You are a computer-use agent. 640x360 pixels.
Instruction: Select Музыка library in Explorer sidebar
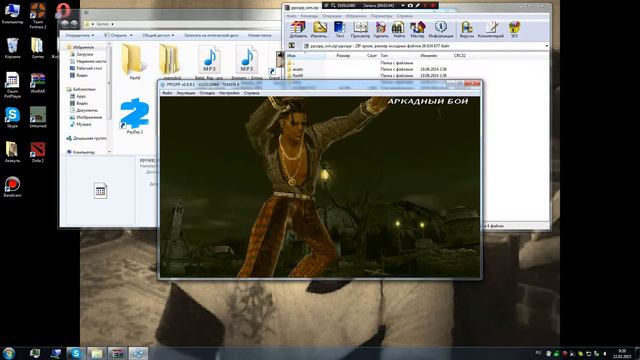pyautogui.click(x=80, y=124)
